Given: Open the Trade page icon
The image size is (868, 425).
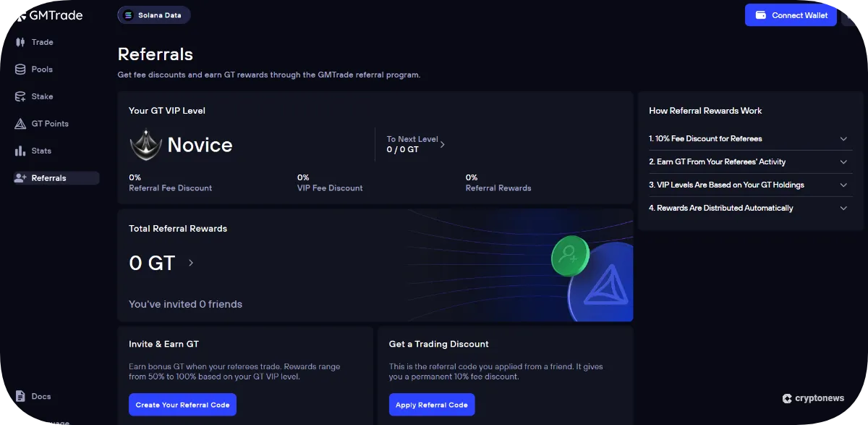Looking at the screenshot, I should (20, 42).
